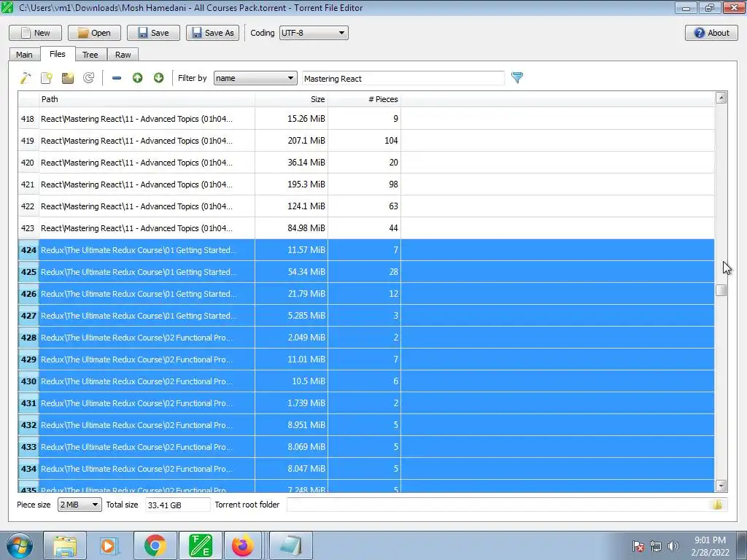
Task: Click the remove item minus icon
Action: coord(116,77)
